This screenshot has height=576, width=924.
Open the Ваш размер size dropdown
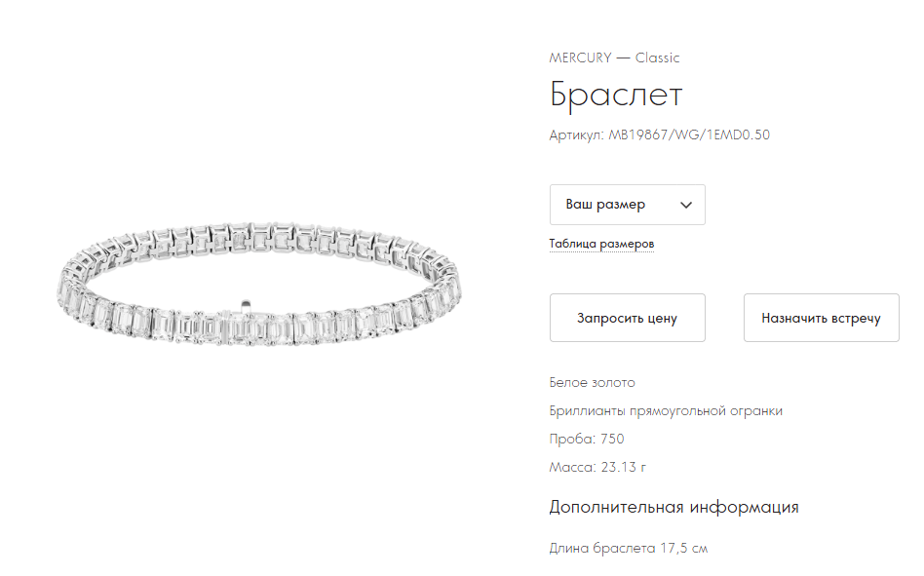tap(627, 205)
